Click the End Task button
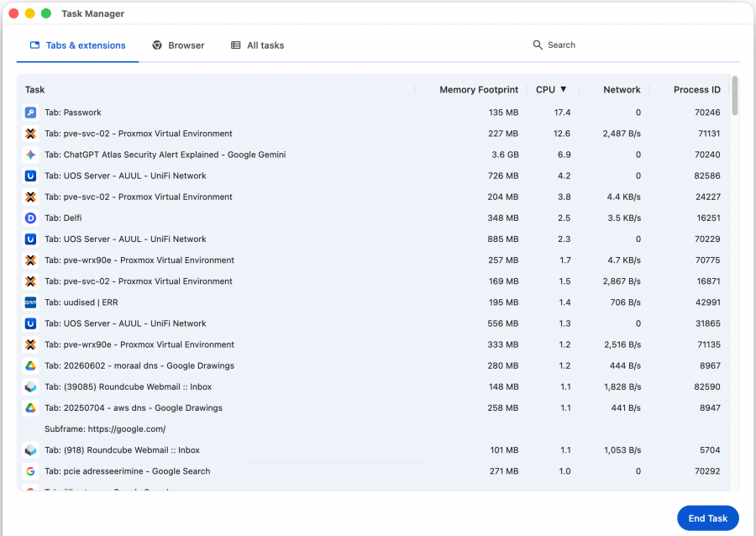This screenshot has width=756, height=536. [x=707, y=518]
